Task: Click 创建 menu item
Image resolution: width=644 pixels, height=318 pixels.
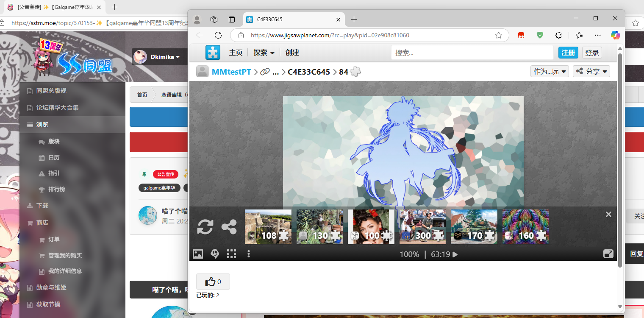Action: tap(292, 53)
